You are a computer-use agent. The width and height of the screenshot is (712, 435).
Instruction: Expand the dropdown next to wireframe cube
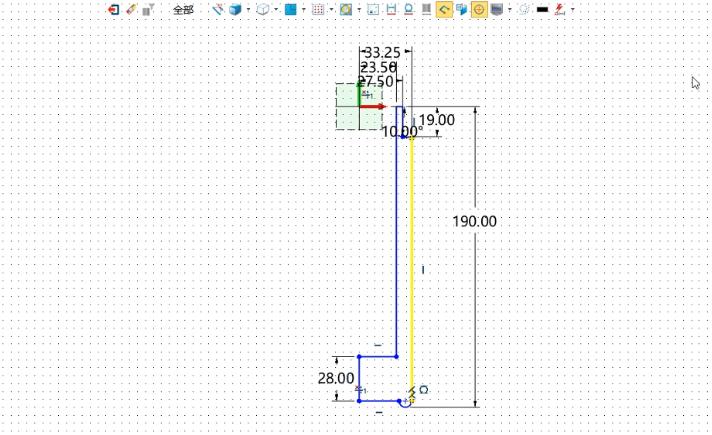[276, 9]
